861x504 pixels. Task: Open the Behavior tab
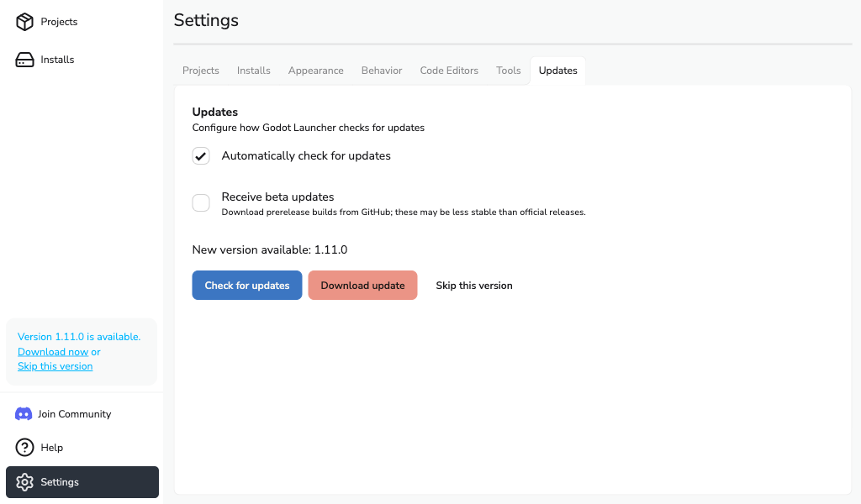pos(382,71)
